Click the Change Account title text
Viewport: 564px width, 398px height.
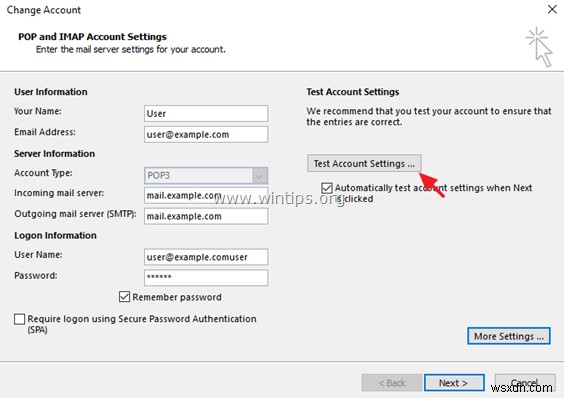pyautogui.click(x=44, y=10)
